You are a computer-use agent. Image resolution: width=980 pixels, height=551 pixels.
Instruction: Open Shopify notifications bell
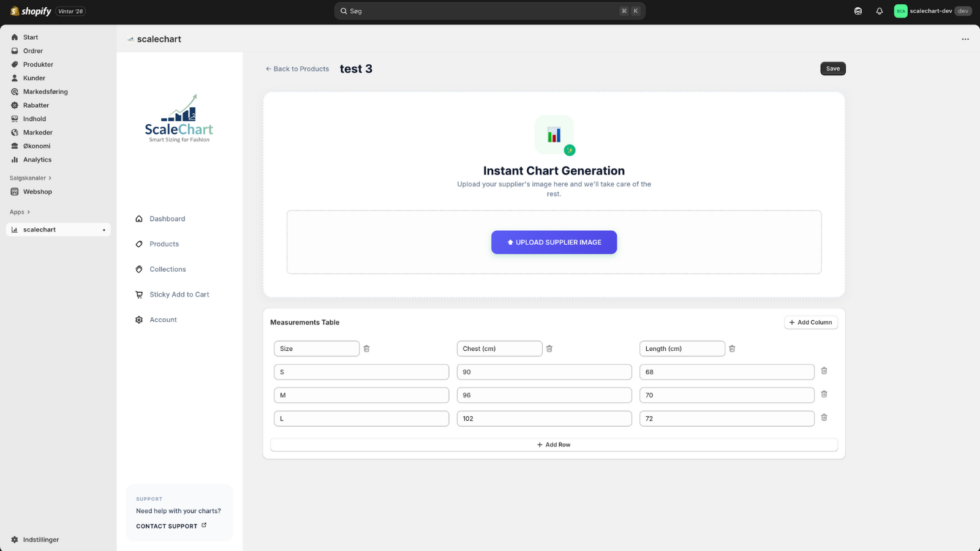[x=879, y=10]
